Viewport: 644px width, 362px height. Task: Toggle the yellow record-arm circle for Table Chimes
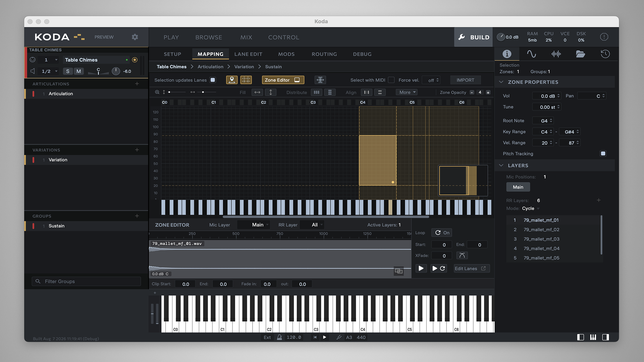coord(135,60)
